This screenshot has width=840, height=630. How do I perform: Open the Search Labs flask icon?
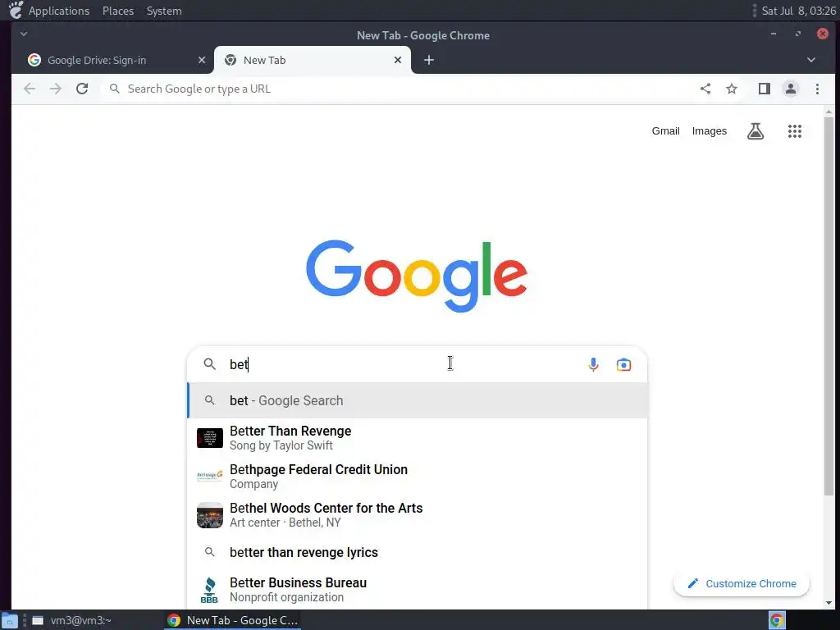click(x=756, y=131)
